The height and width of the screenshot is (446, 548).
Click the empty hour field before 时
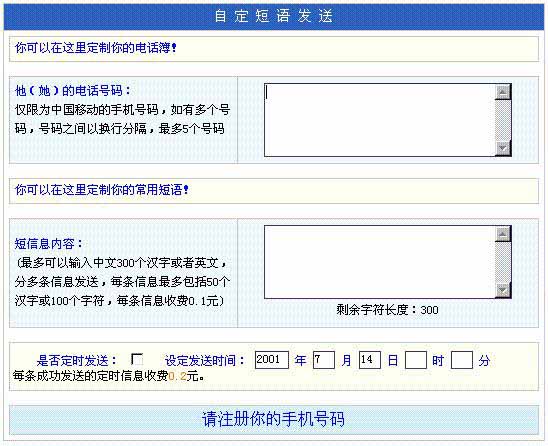click(x=416, y=360)
